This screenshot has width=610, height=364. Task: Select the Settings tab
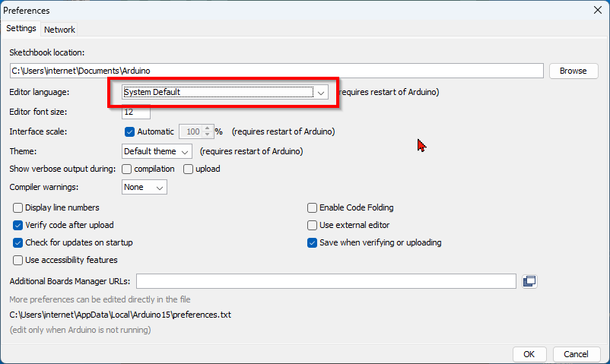pos(21,29)
